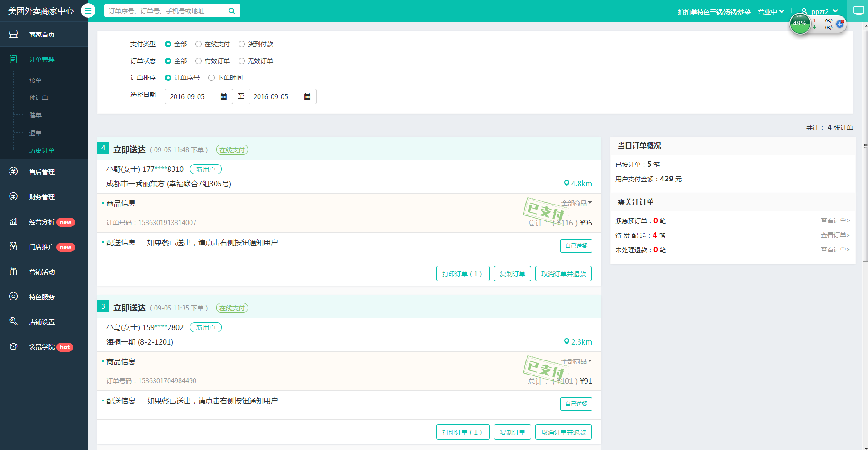868x450 pixels.
Task: Open start date calendar picker icon
Action: pyautogui.click(x=224, y=96)
